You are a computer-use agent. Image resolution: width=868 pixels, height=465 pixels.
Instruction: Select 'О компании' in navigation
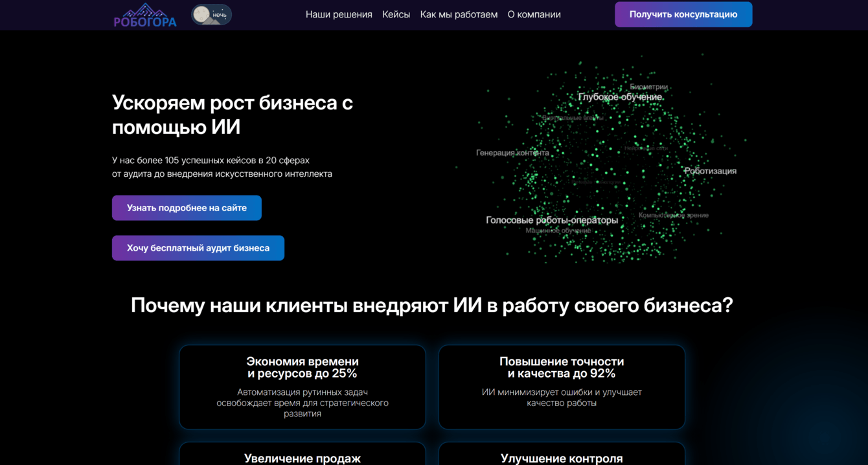click(534, 14)
